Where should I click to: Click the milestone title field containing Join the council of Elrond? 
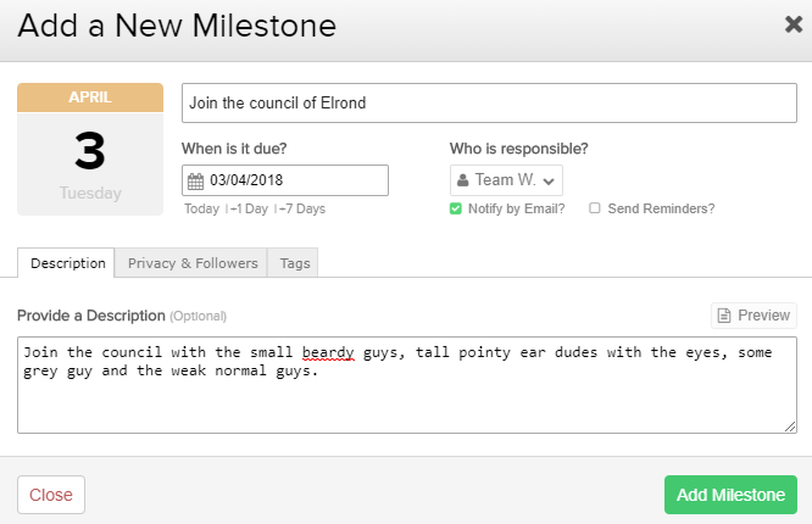(489, 103)
